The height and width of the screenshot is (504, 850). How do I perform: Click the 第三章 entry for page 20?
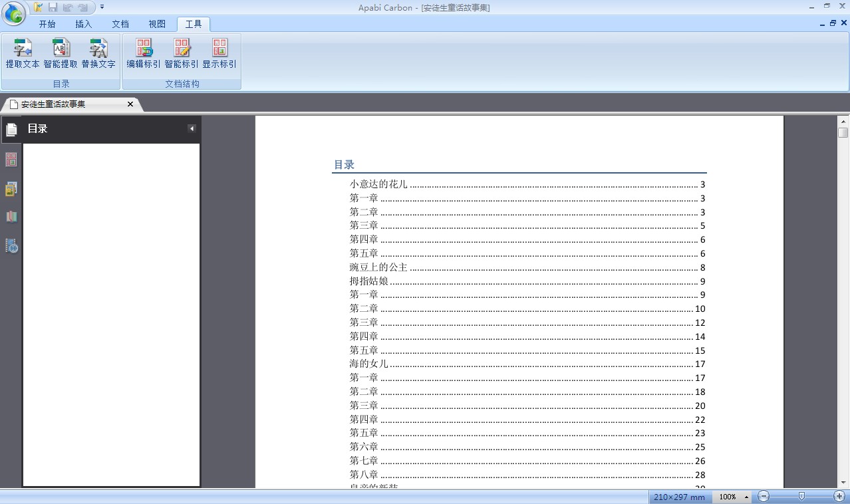coord(527,406)
